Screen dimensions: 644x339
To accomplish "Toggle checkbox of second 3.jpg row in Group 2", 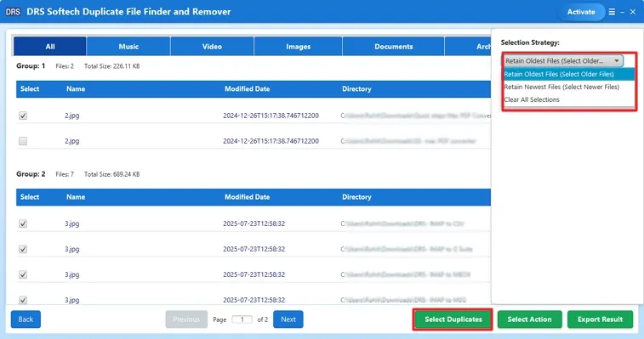I will (23, 249).
